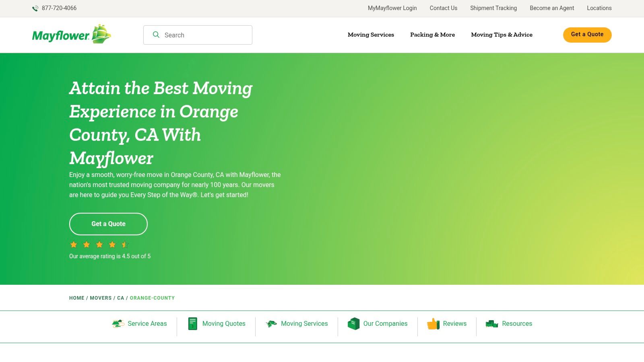The height and width of the screenshot is (362, 644).
Task: Click the Moving Quotes document icon
Action: (193, 324)
